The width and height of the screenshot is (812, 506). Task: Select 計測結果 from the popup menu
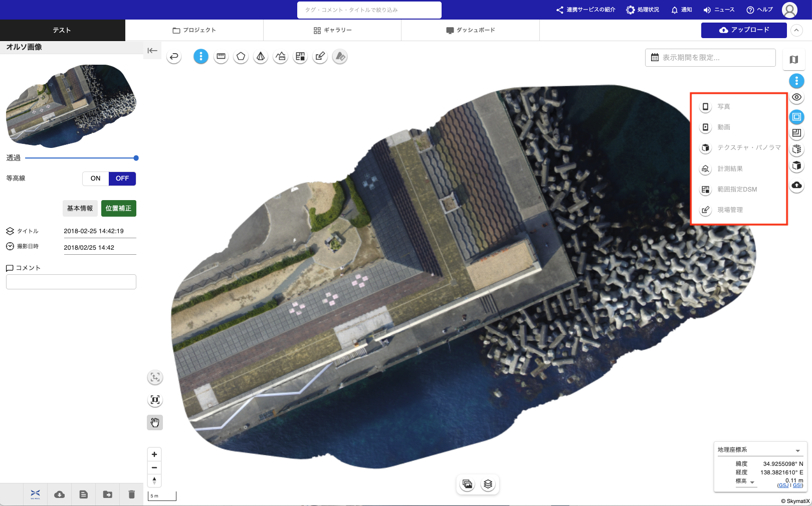(x=730, y=169)
